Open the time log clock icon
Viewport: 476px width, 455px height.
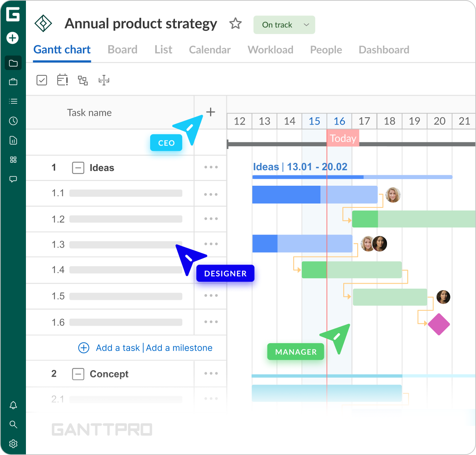pyautogui.click(x=13, y=121)
